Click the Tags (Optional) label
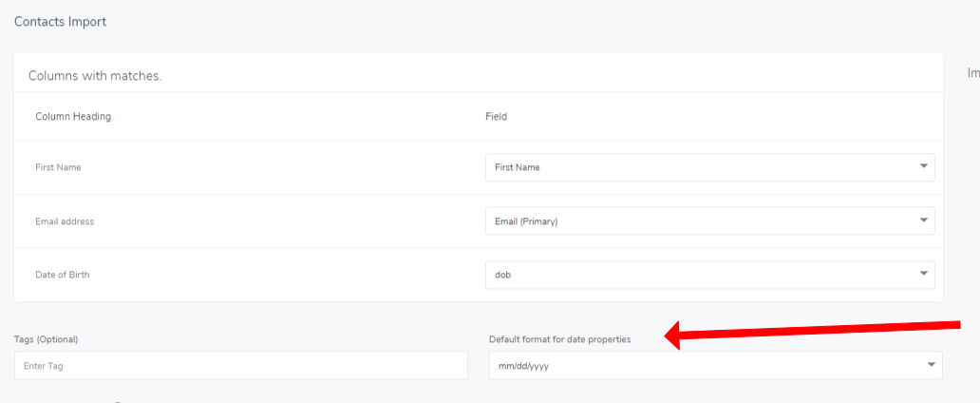 coord(47,339)
